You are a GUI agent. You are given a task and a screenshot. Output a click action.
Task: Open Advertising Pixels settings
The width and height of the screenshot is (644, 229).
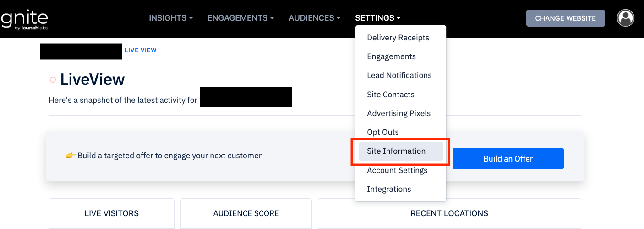point(398,113)
